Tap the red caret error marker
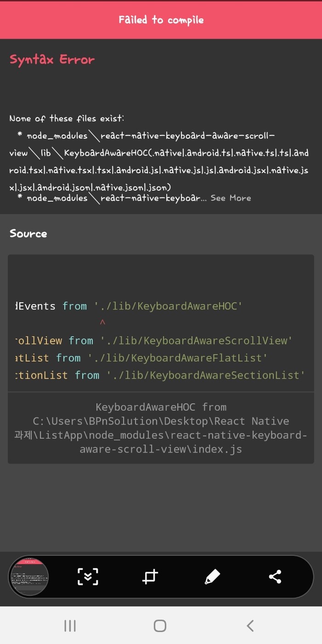322x644 pixels. [x=102, y=323]
